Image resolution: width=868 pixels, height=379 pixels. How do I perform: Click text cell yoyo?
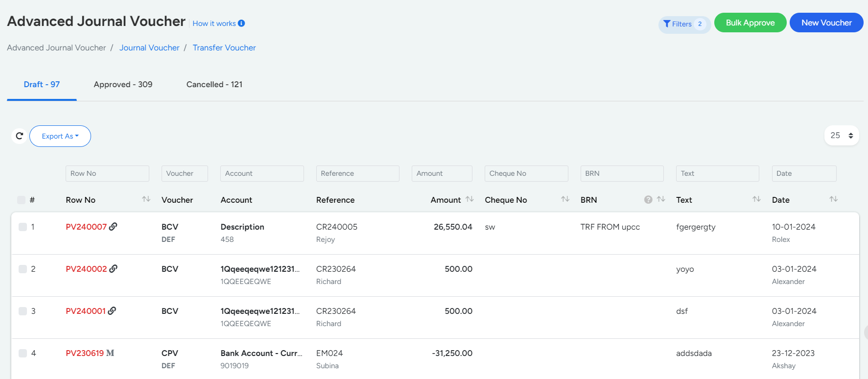click(x=685, y=269)
